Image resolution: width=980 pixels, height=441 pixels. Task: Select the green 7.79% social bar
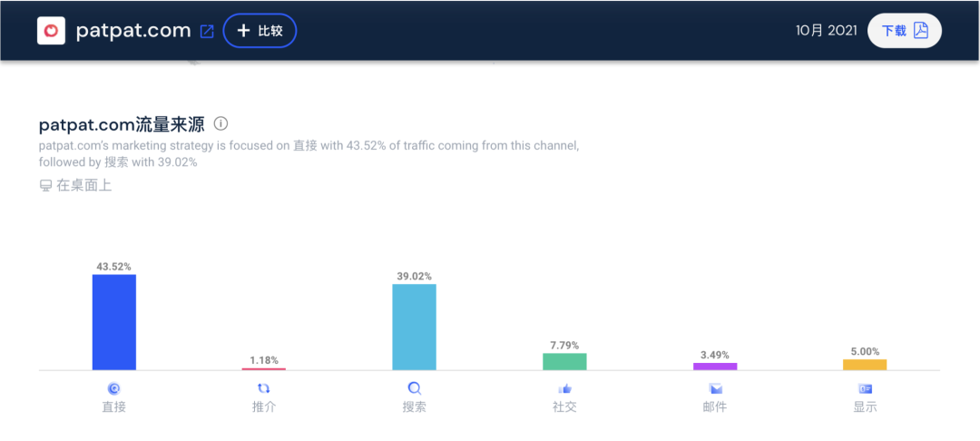pyautogui.click(x=564, y=361)
